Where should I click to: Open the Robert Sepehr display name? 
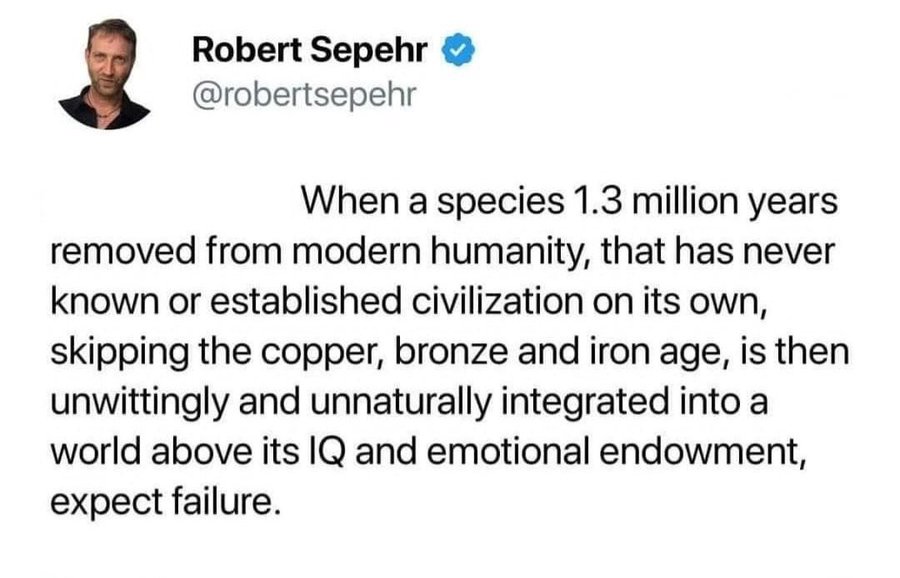click(x=309, y=49)
